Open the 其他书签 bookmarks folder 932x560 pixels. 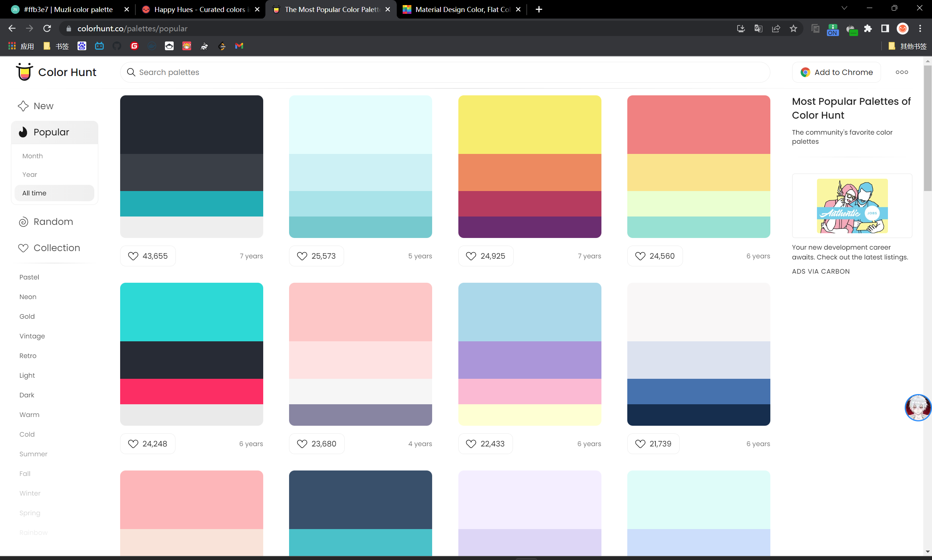(x=908, y=46)
